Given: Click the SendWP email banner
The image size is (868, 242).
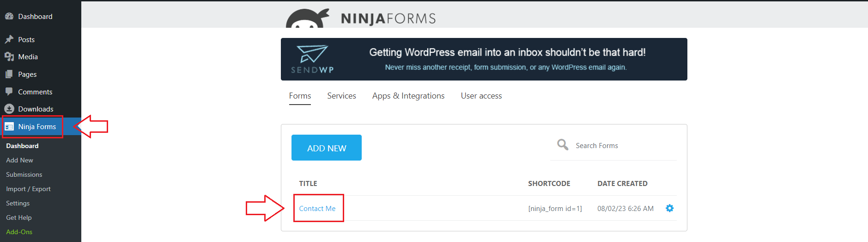Looking at the screenshot, I should point(484,59).
